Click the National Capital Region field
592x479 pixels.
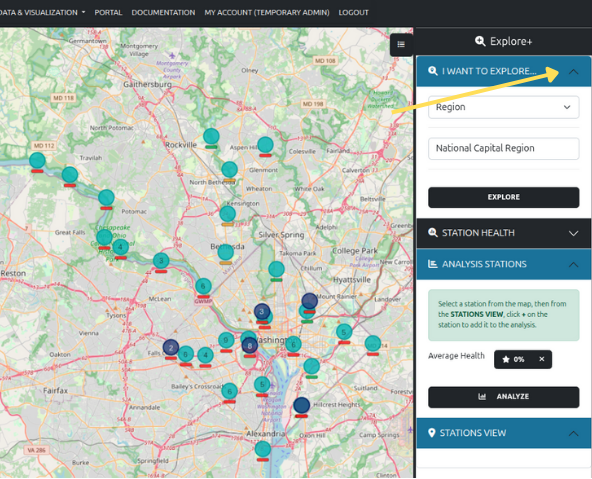click(504, 148)
